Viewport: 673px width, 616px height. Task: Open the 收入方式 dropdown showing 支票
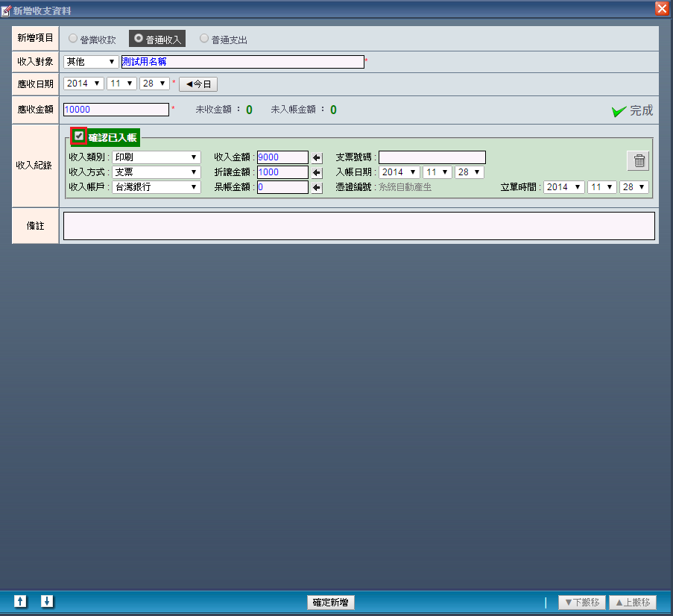pos(156,172)
